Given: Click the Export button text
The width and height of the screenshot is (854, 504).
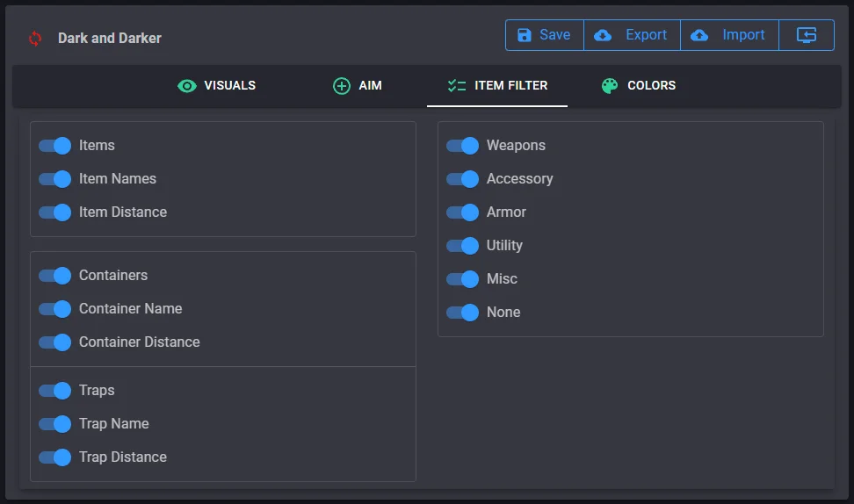Looking at the screenshot, I should [646, 35].
